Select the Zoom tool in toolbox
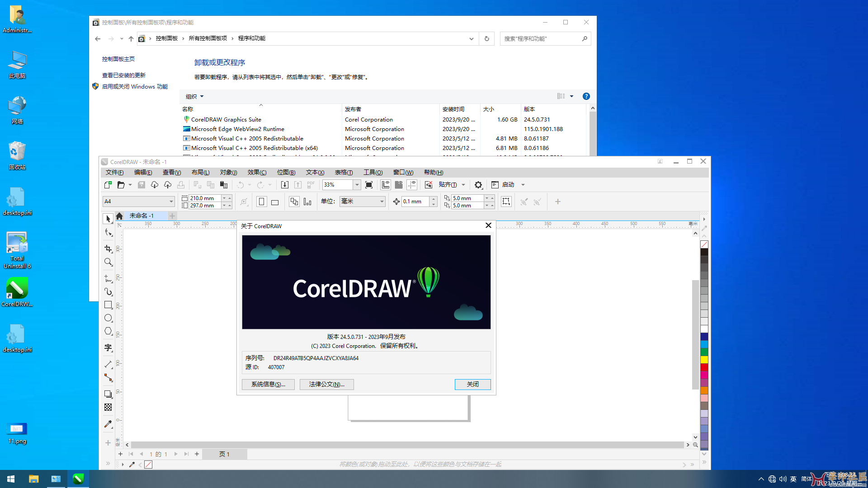868x488 pixels. click(108, 262)
